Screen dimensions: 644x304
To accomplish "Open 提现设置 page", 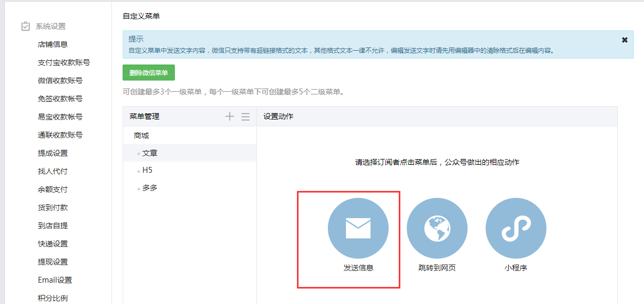I will point(53,262).
